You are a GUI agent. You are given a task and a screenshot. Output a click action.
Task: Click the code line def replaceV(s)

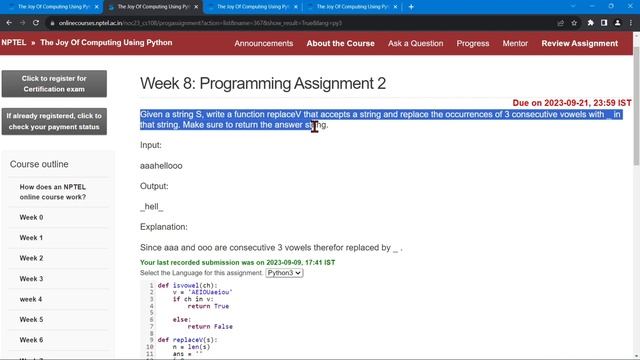[x=187, y=340]
